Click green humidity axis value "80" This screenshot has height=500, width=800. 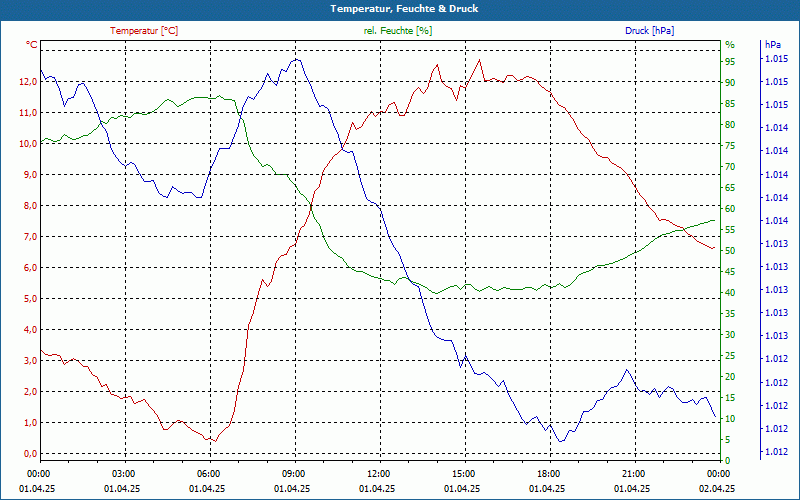point(730,125)
